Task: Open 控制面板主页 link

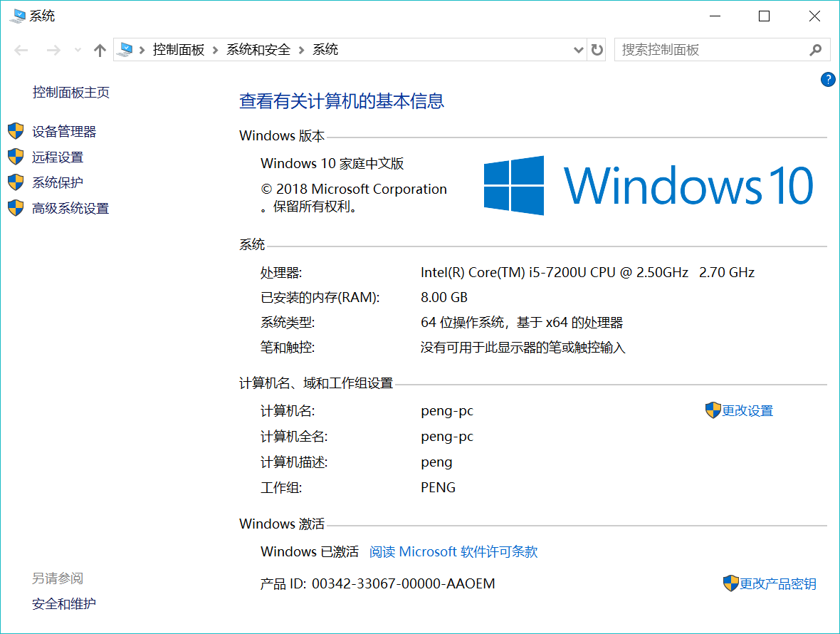Action: (x=70, y=93)
